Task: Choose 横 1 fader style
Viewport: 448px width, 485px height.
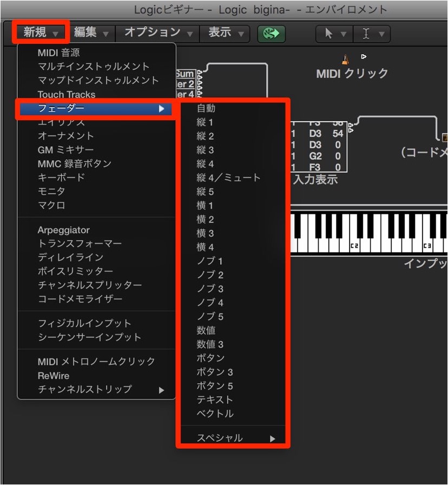Action: 233,206
